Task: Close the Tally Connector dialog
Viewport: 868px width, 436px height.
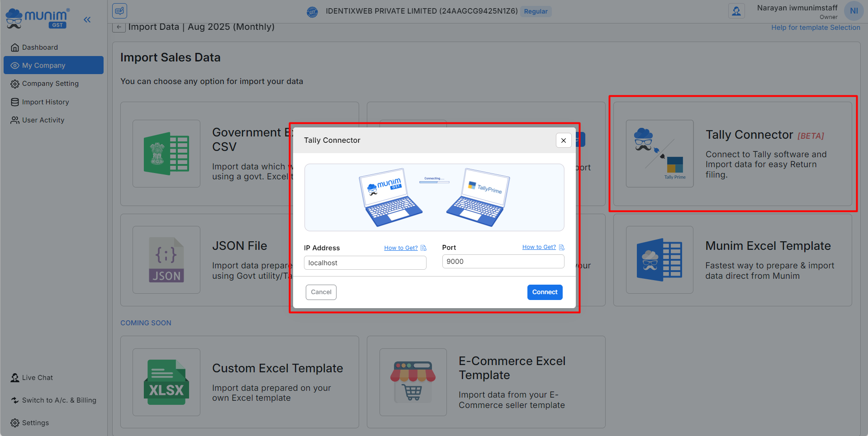Action: click(564, 141)
